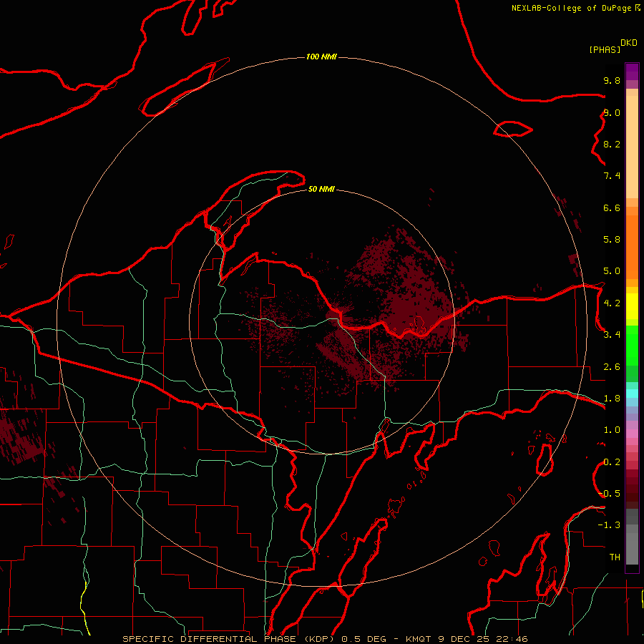Pick the pink segment of color bar
This screenshot has height=644, width=644.
[632, 434]
